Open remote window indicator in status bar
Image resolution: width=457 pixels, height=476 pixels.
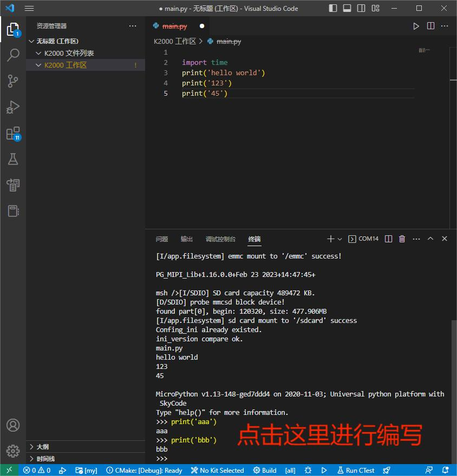click(x=9, y=470)
